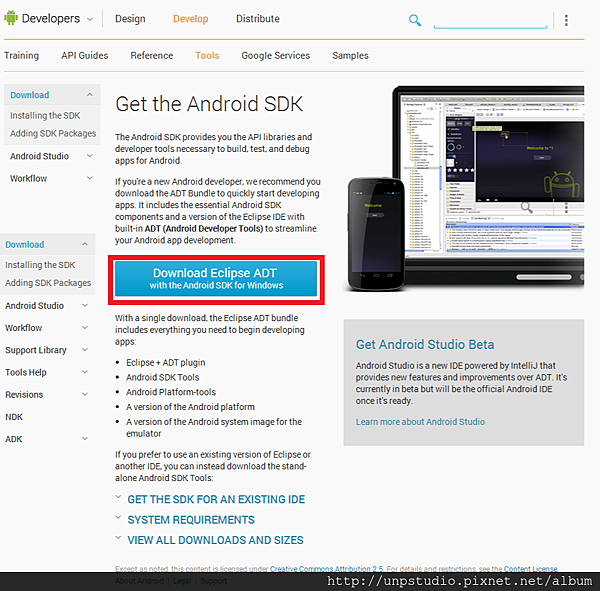Image resolution: width=600 pixels, height=591 pixels.
Task: Open the Content License link
Action: [x=530, y=569]
